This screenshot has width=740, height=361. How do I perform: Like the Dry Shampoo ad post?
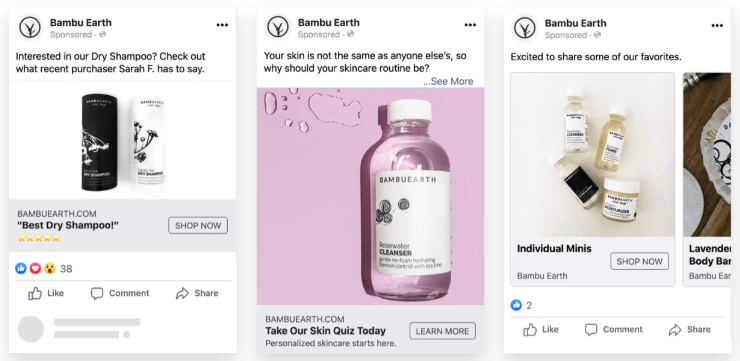click(46, 294)
